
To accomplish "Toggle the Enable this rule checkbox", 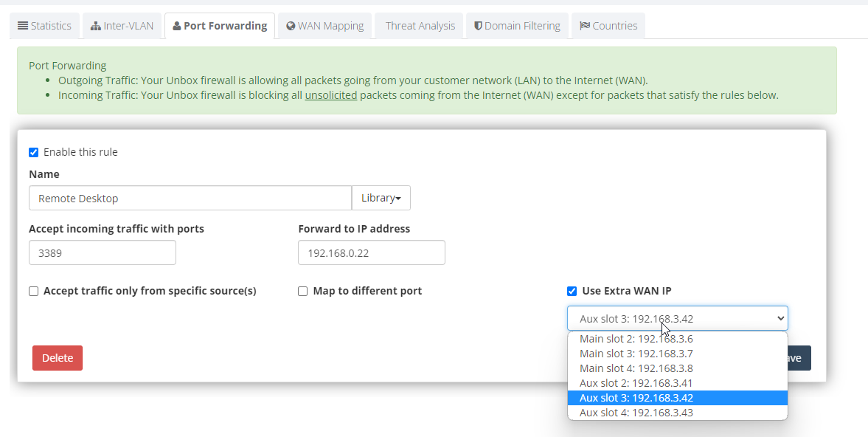I will click(x=34, y=152).
